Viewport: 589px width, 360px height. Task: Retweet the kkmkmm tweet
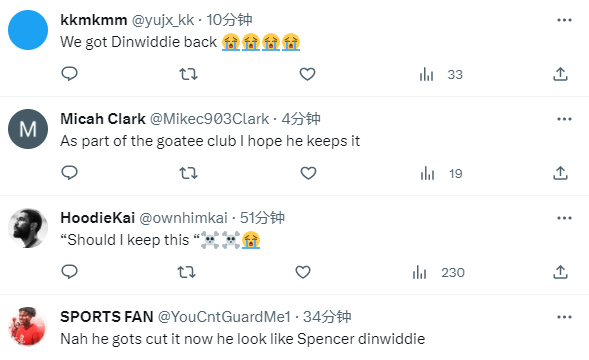pos(188,74)
